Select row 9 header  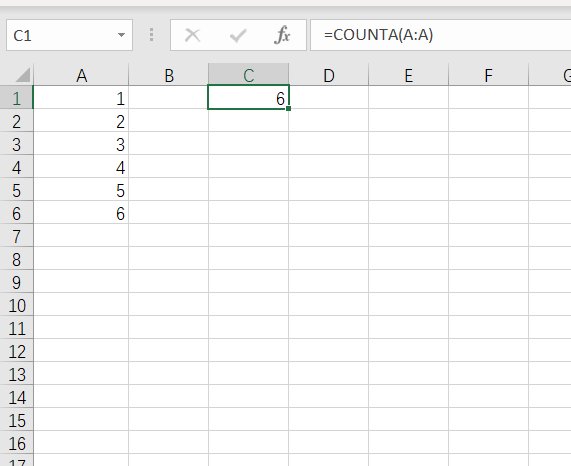(16, 281)
